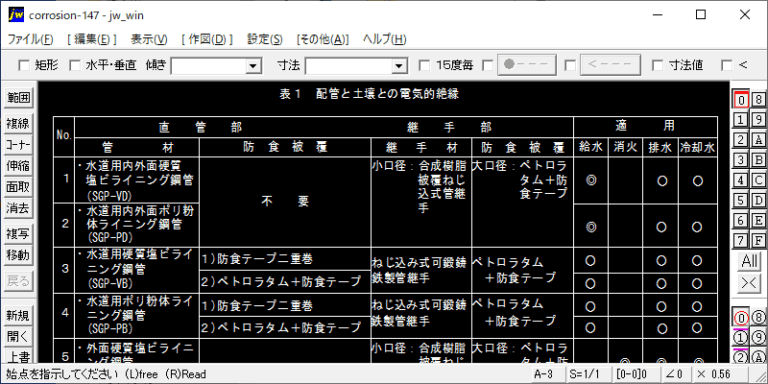
Task: Switch to layer D button
Action: (758, 200)
